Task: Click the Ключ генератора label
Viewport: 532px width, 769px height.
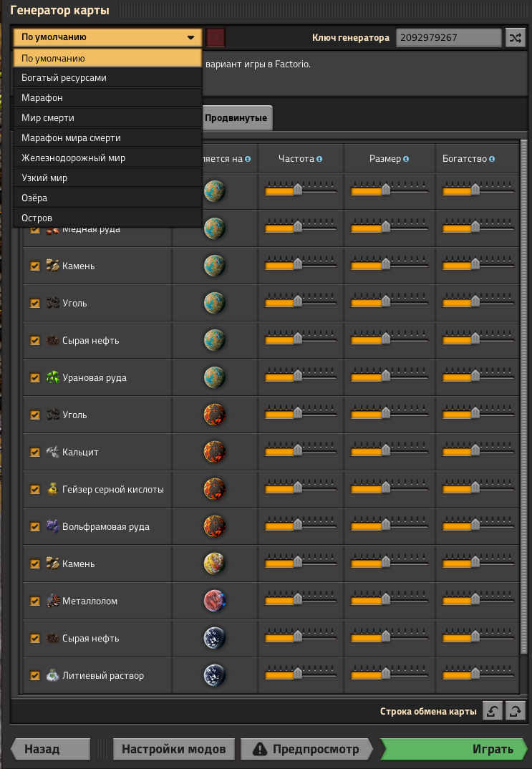Action: (351, 37)
